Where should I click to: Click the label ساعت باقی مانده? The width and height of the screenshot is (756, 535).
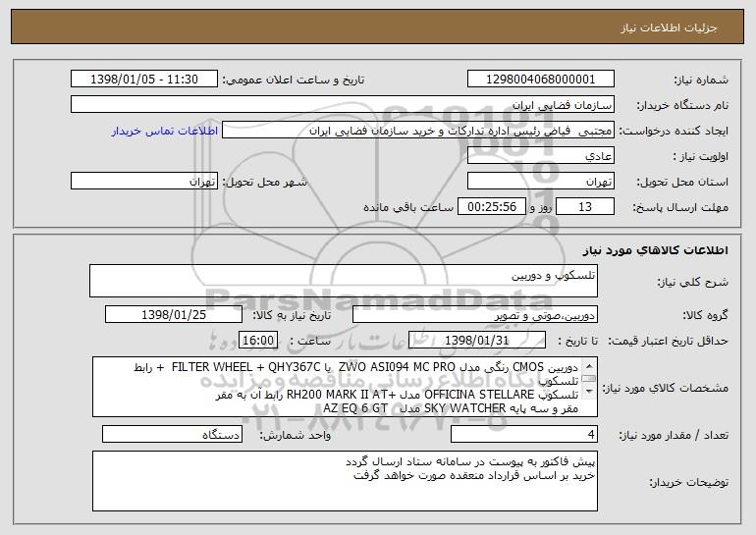click(x=408, y=207)
